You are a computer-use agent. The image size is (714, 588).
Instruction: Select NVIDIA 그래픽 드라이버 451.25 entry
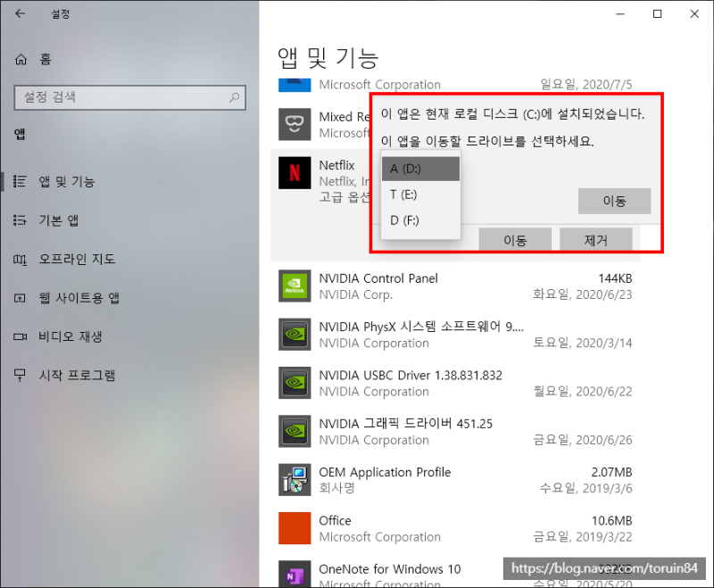point(406,424)
